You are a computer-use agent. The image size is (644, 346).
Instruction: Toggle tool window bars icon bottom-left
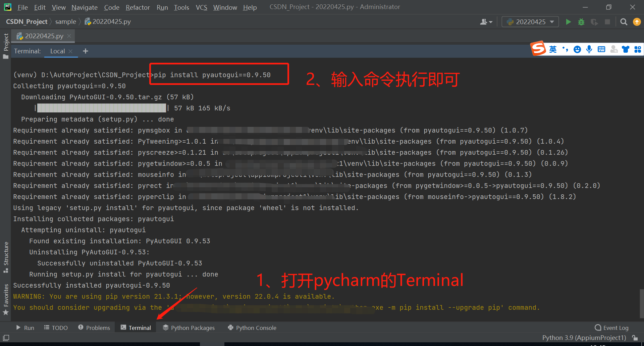[6, 338]
